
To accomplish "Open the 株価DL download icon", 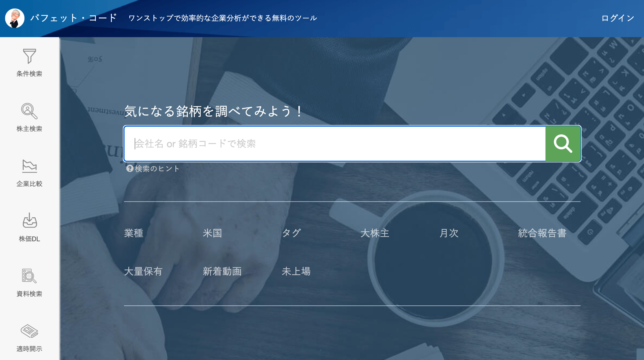I will pyautogui.click(x=30, y=221).
